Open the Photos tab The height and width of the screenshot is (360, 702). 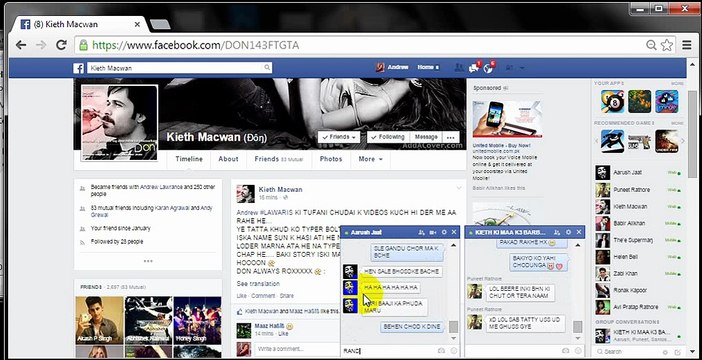tap(331, 159)
